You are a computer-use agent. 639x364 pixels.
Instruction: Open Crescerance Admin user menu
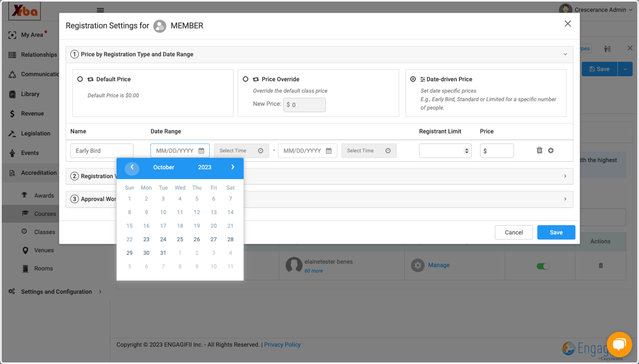[x=595, y=10]
